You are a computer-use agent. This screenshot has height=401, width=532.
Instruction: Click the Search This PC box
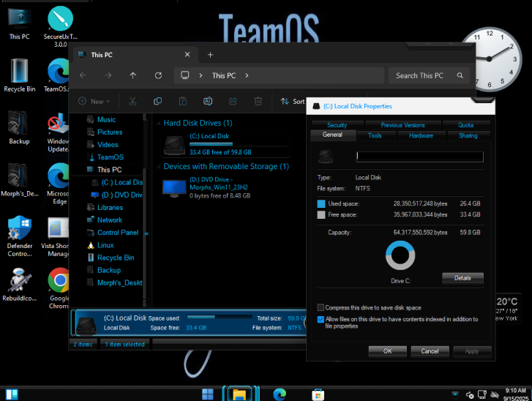pos(429,75)
